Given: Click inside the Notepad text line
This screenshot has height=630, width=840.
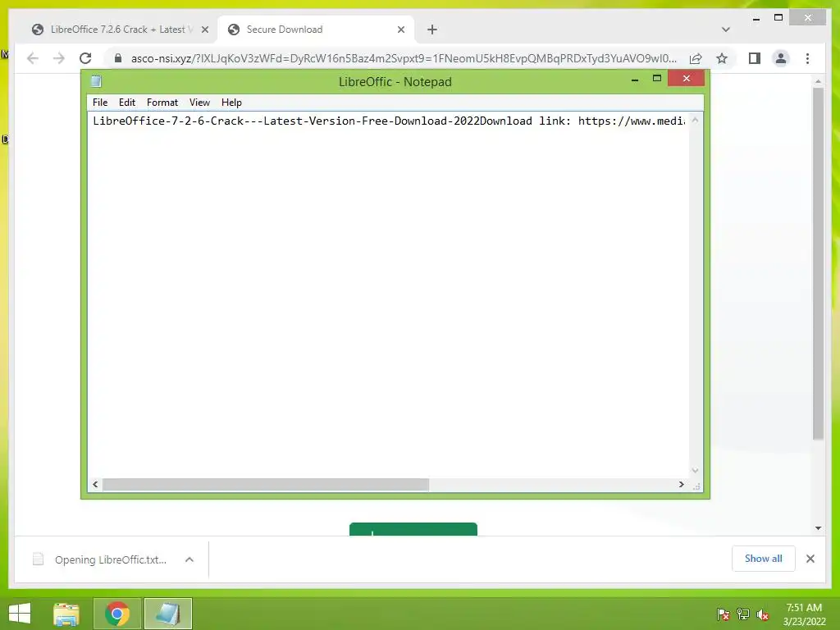Looking at the screenshot, I should 388,121.
